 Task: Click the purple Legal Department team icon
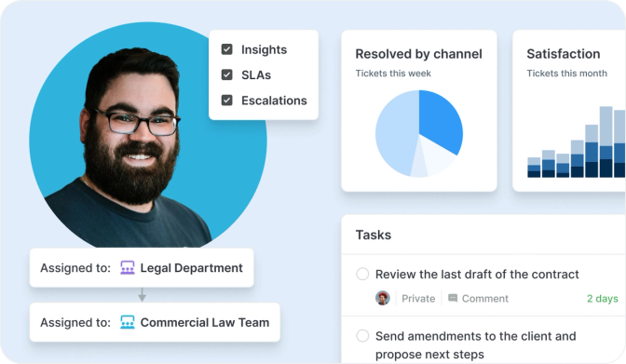coord(128,268)
